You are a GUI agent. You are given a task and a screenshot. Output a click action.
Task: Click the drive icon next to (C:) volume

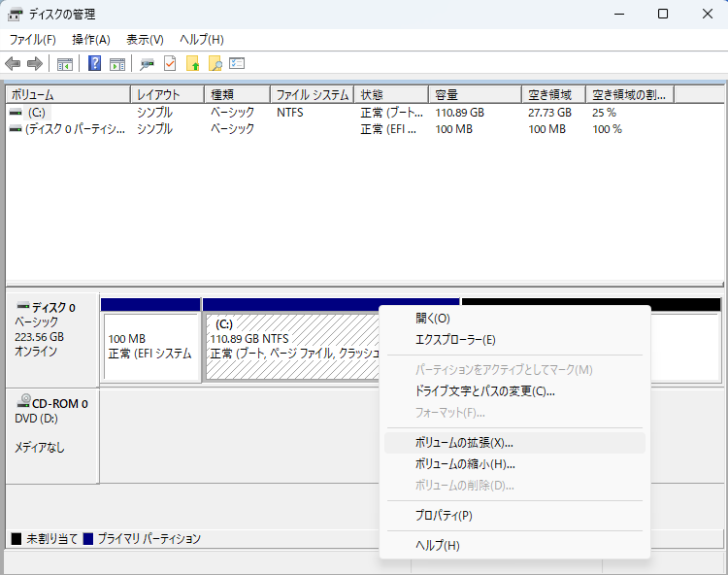17,113
